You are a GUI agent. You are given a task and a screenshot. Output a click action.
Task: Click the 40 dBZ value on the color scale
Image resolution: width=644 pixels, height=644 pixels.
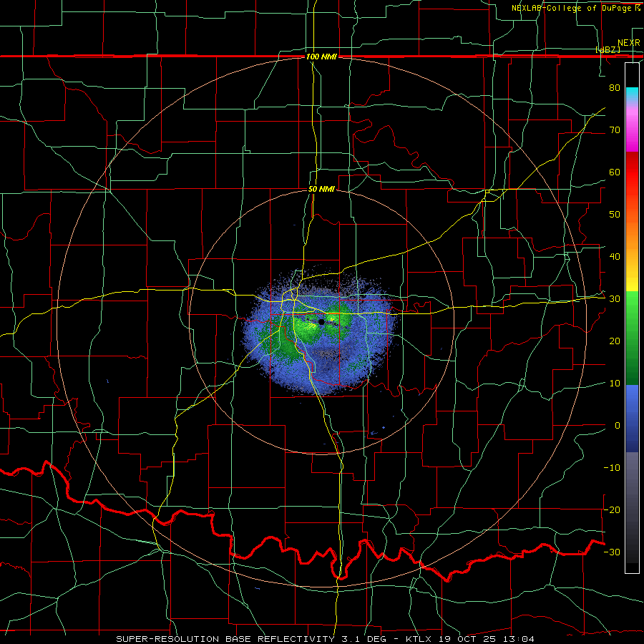tap(615, 257)
